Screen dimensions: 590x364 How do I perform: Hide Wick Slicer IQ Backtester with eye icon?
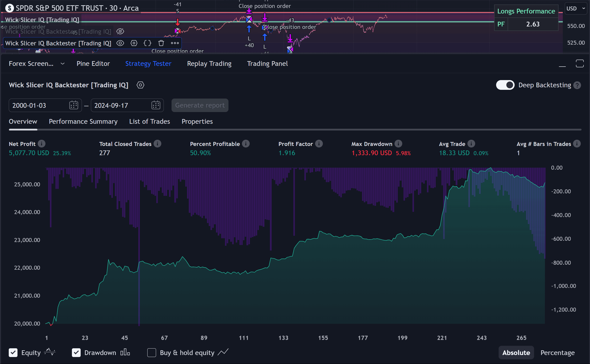pyautogui.click(x=120, y=43)
